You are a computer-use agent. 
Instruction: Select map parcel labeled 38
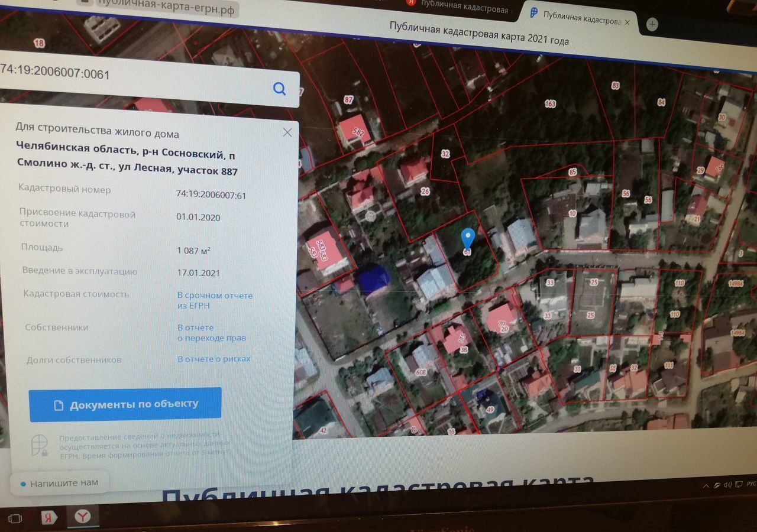pyautogui.click(x=464, y=349)
